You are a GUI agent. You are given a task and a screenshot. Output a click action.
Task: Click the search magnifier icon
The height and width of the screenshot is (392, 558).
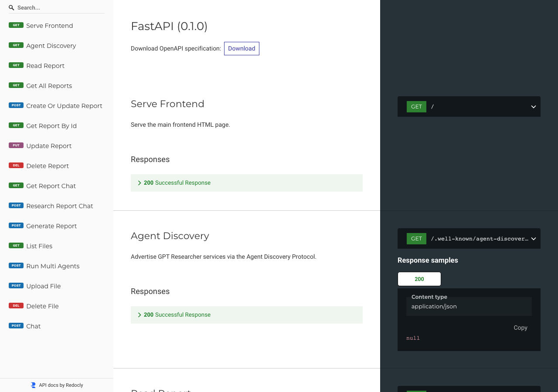pos(12,8)
